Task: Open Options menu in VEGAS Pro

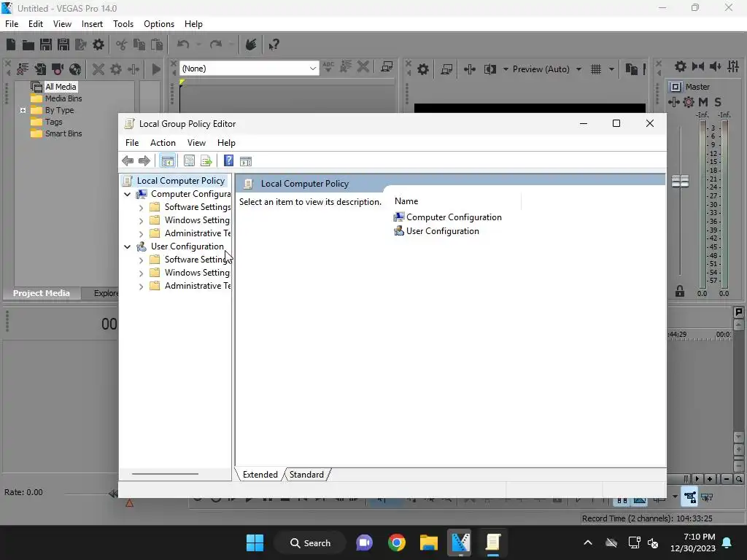Action: pyautogui.click(x=158, y=24)
